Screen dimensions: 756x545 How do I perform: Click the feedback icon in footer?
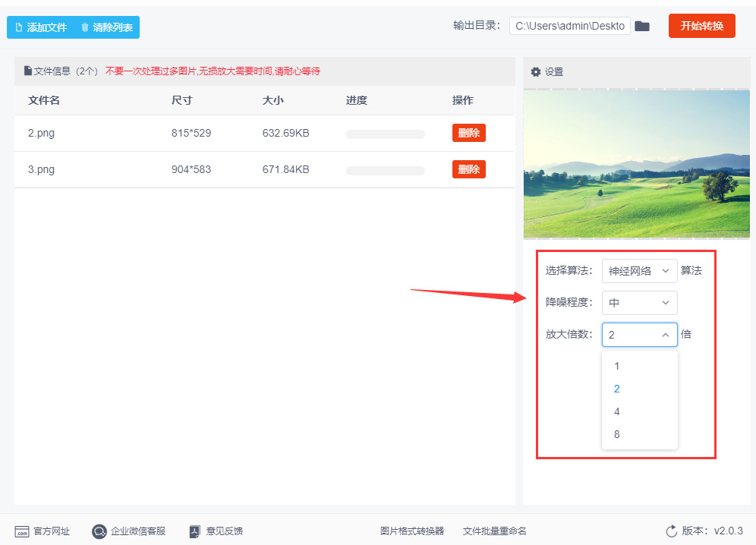194,531
